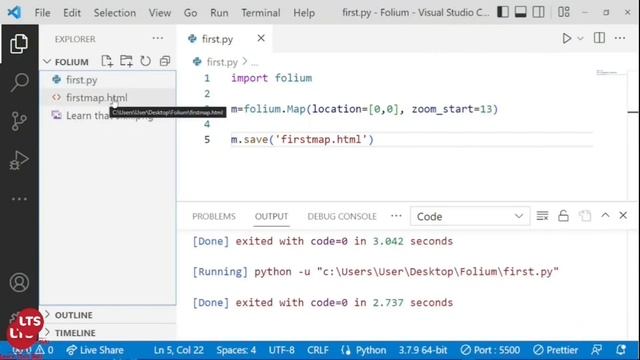
Task: Open notifications bell in status bar
Action: pos(621,350)
